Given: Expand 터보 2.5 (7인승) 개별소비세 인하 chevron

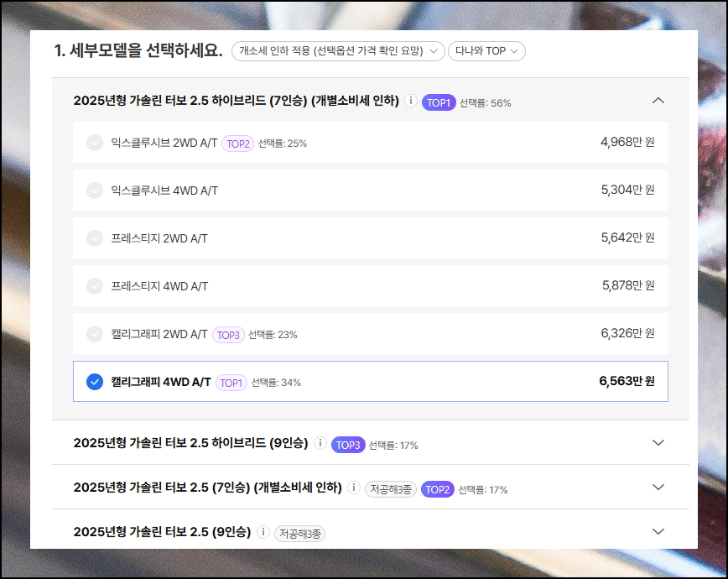Looking at the screenshot, I should click(658, 487).
